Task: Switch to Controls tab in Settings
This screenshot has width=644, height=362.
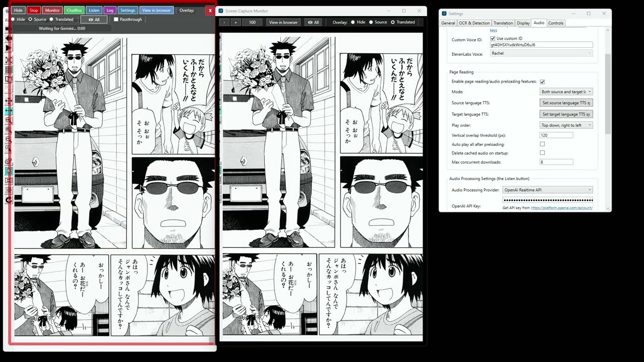Action: click(556, 23)
